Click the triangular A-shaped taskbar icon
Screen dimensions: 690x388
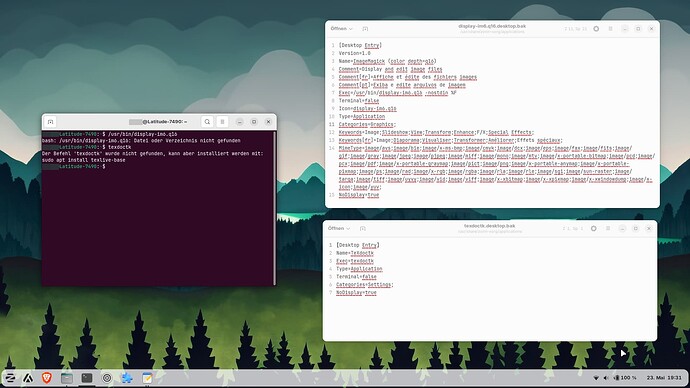pyautogui.click(x=28, y=378)
